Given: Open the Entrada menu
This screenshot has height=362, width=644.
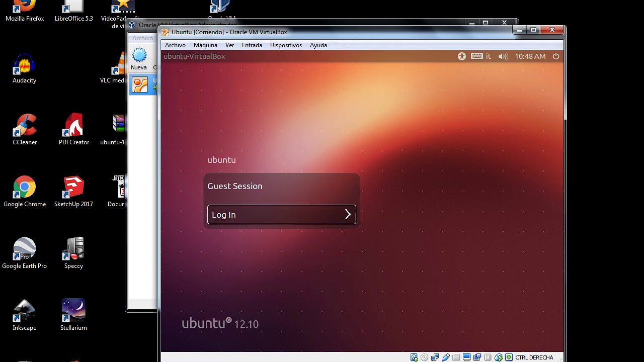Looking at the screenshot, I should (x=252, y=45).
